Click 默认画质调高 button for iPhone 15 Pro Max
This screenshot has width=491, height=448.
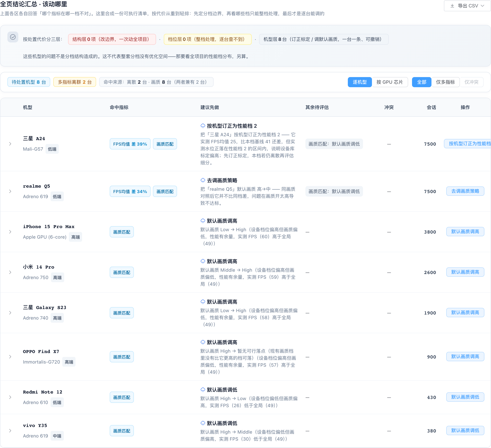[x=465, y=232]
